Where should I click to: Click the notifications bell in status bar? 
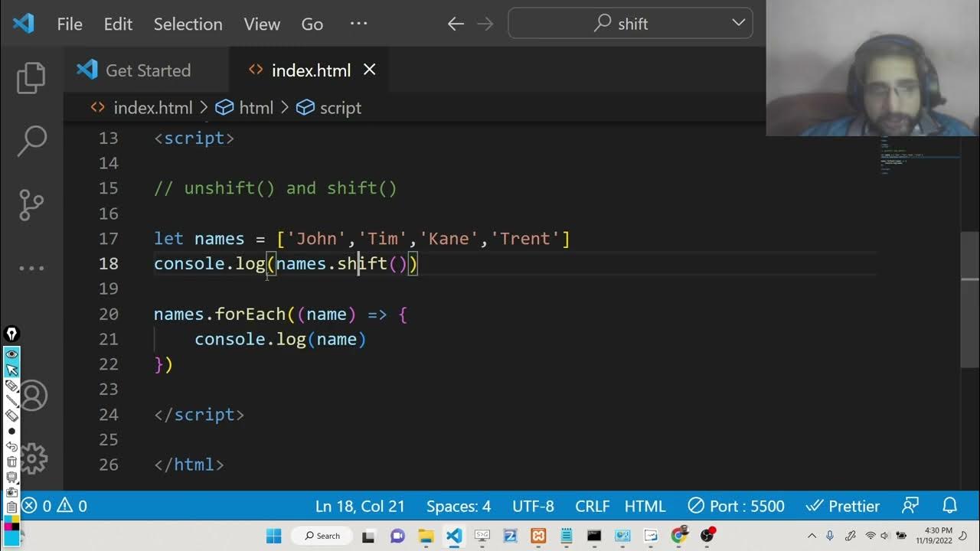point(950,506)
